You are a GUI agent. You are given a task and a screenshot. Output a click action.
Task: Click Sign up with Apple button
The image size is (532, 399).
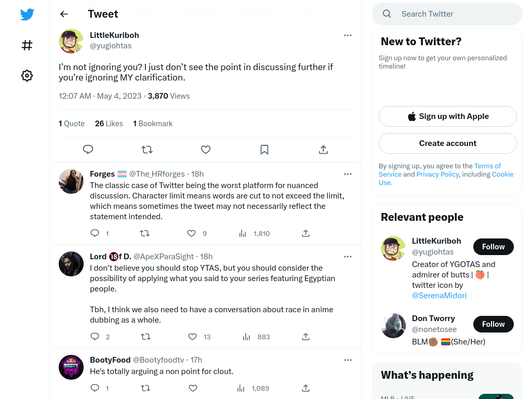point(447,116)
